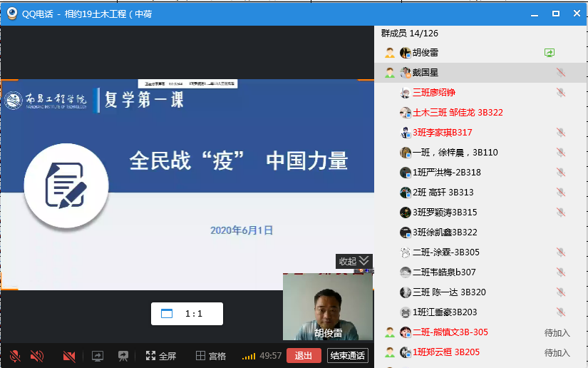This screenshot has width=588, height=368.
Task: Toggle the muted speaker in bottom toolbar
Action: click(x=36, y=356)
